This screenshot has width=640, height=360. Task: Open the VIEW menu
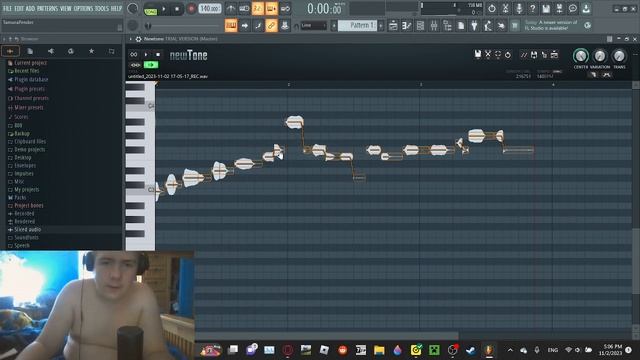pyautogui.click(x=65, y=8)
